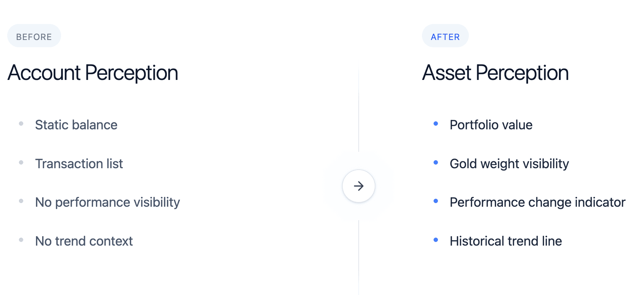Click the blue bullet beside Historical trend line
The image size is (644, 295).
436,240
